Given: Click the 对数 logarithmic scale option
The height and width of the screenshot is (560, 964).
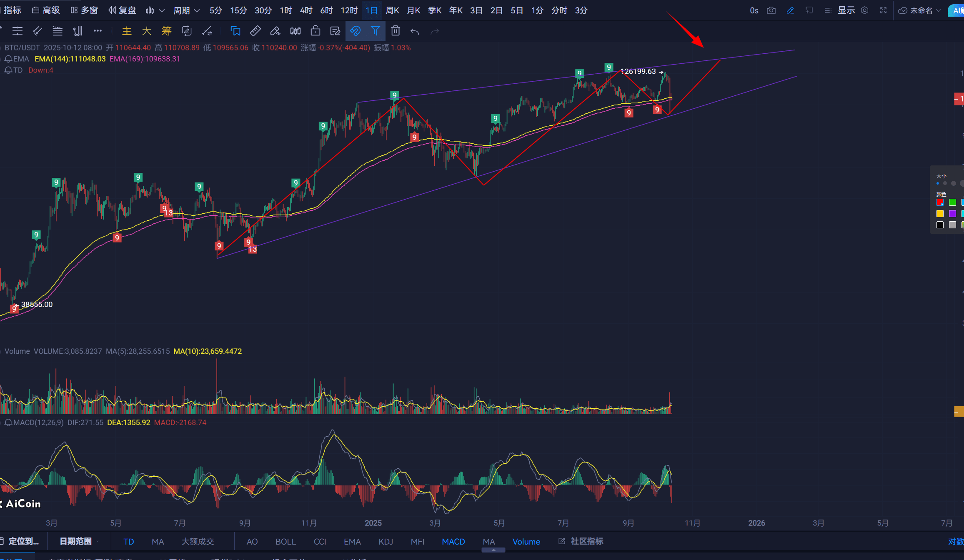Looking at the screenshot, I should [955, 541].
